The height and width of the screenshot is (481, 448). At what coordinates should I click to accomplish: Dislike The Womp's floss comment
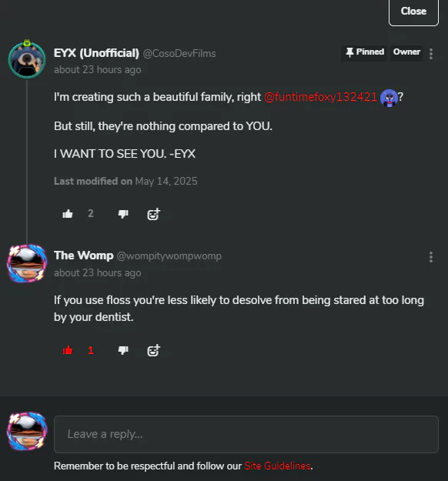point(123,350)
